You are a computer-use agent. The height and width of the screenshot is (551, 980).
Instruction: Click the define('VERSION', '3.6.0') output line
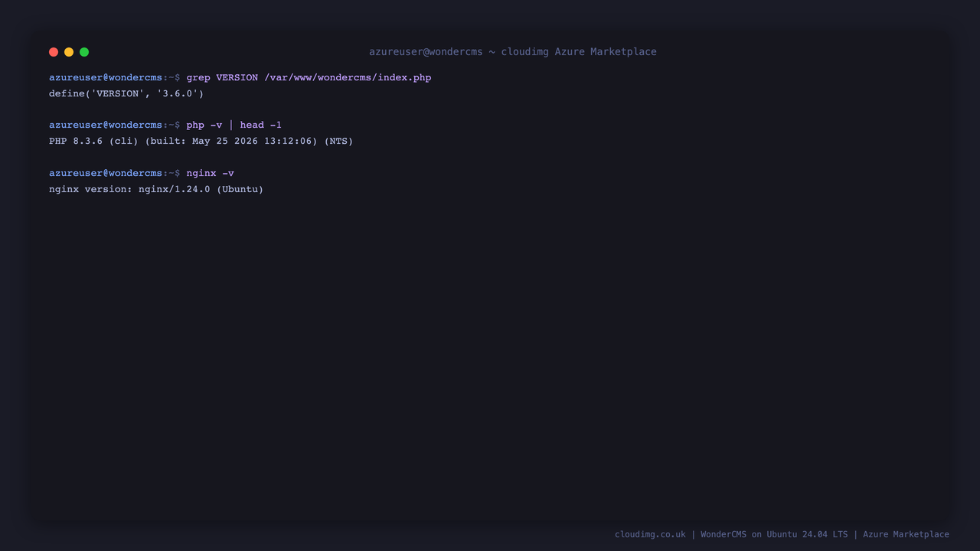126,93
